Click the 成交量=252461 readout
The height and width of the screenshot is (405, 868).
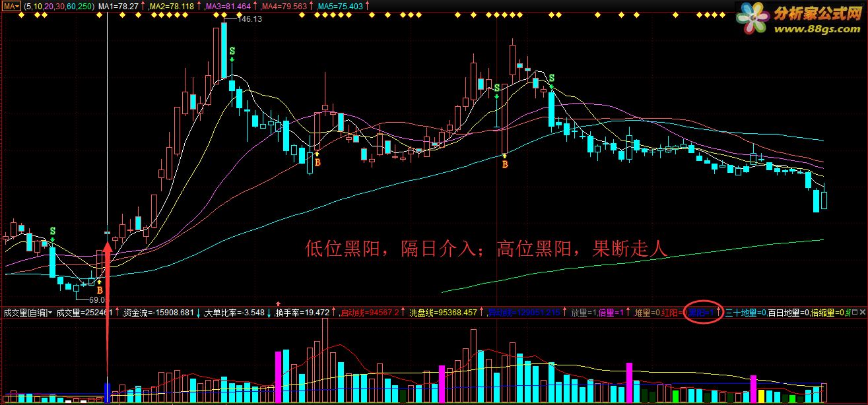click(84, 313)
